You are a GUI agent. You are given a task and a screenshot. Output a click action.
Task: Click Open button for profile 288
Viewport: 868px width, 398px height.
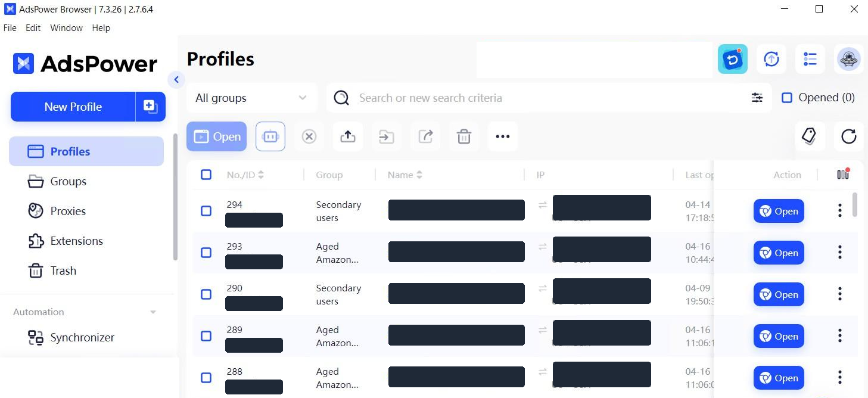779,378
